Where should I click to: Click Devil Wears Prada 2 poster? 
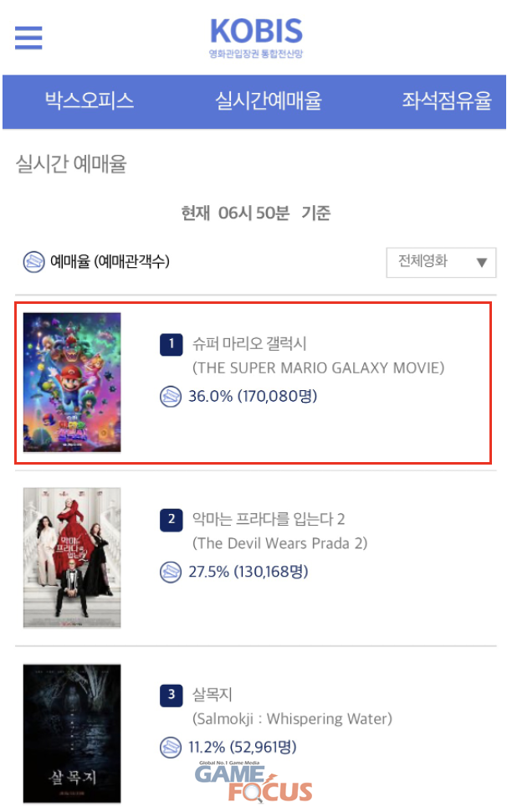[x=72, y=558]
